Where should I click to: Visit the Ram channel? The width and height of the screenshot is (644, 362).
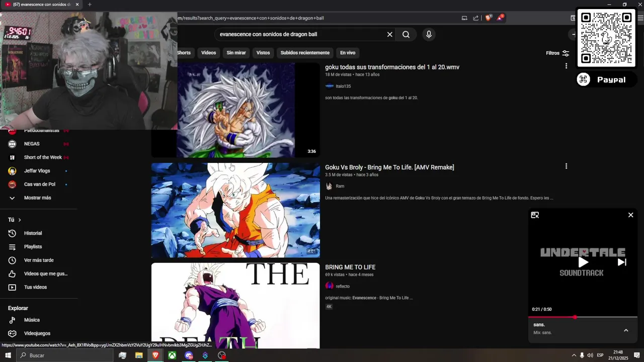click(x=340, y=186)
